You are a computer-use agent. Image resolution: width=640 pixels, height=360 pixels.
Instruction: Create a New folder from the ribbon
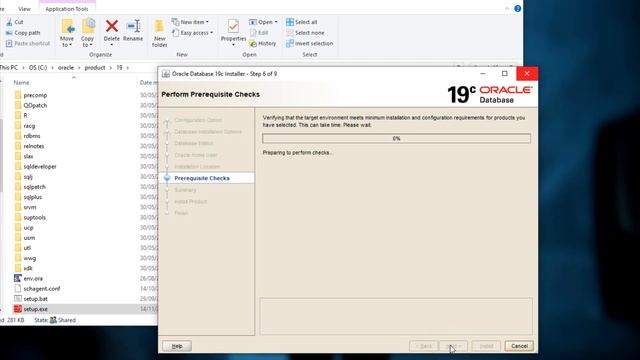tap(160, 33)
